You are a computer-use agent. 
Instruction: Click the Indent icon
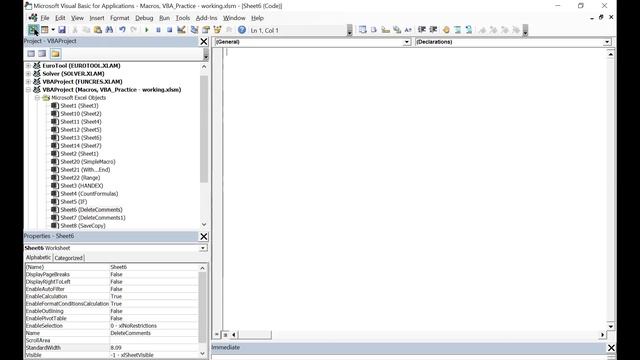click(x=422, y=30)
